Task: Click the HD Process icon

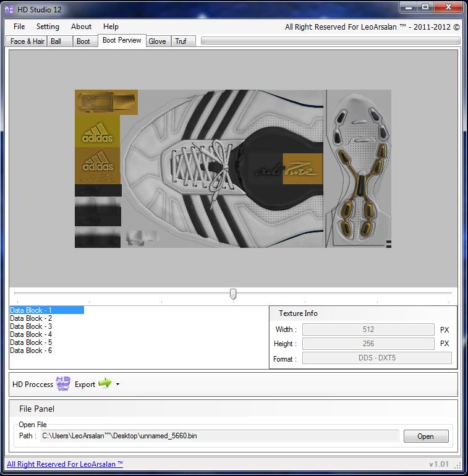Action: [x=63, y=384]
